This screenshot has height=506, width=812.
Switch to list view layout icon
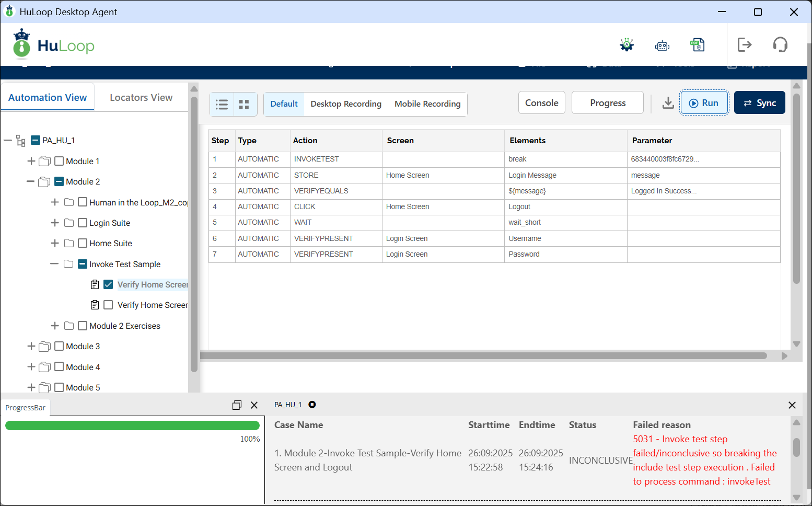(222, 104)
